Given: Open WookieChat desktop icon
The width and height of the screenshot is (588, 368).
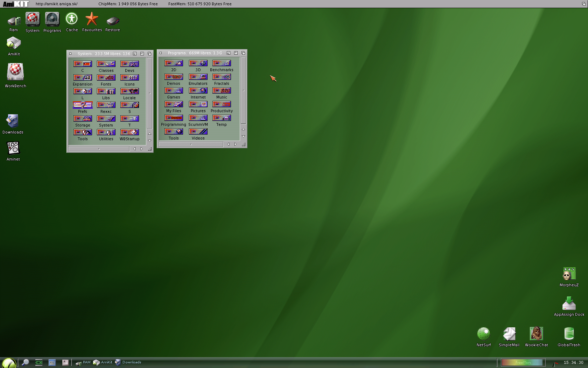Looking at the screenshot, I should [536, 334].
